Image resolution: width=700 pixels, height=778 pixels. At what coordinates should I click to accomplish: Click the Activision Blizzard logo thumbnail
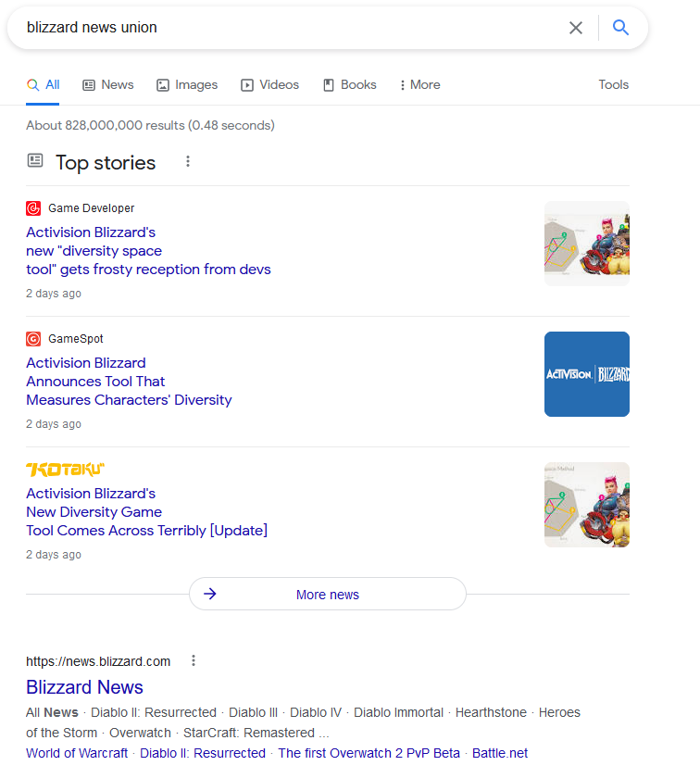[x=586, y=374]
